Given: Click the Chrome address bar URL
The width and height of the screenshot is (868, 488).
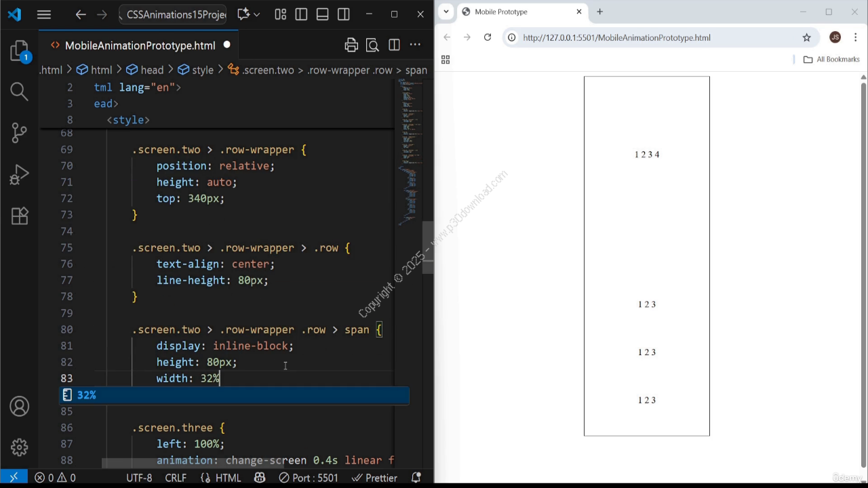Looking at the screenshot, I should click(x=616, y=37).
